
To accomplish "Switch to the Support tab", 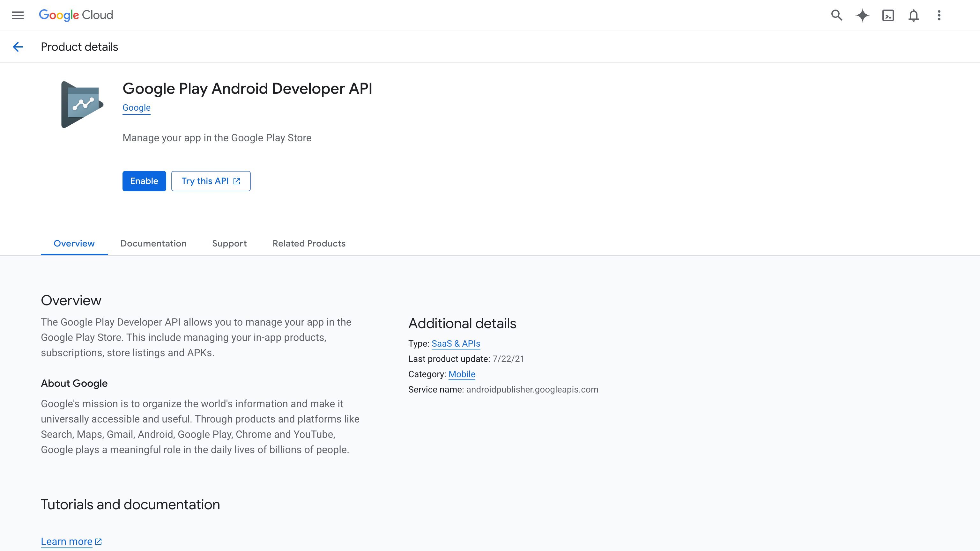I will (229, 243).
